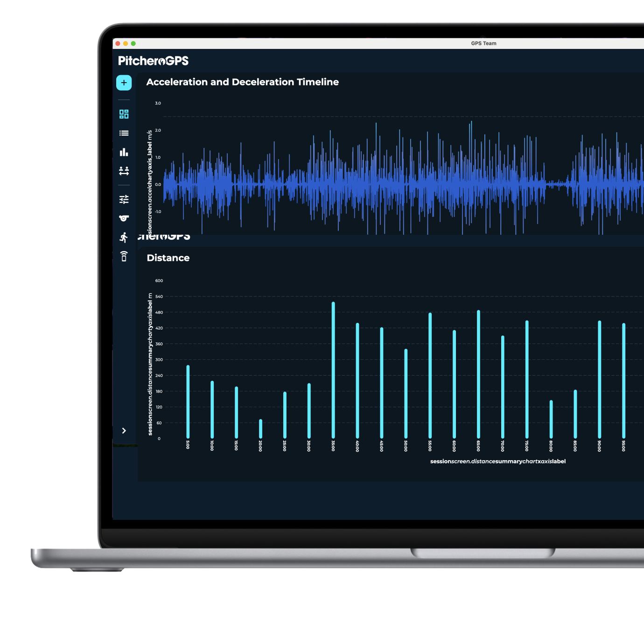This screenshot has width=644, height=644.
Task: Select the 90:00 distance bar
Action: pos(600,379)
